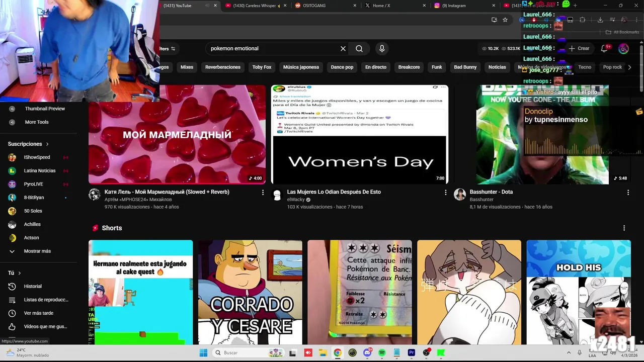
Task: Switch to the Home / X tab
Action: tap(381, 6)
